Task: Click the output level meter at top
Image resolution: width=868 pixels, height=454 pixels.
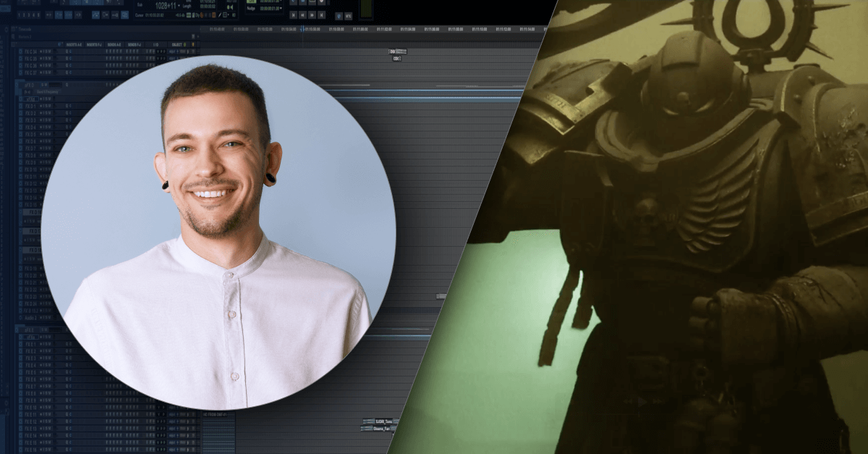Action: pyautogui.click(x=365, y=9)
